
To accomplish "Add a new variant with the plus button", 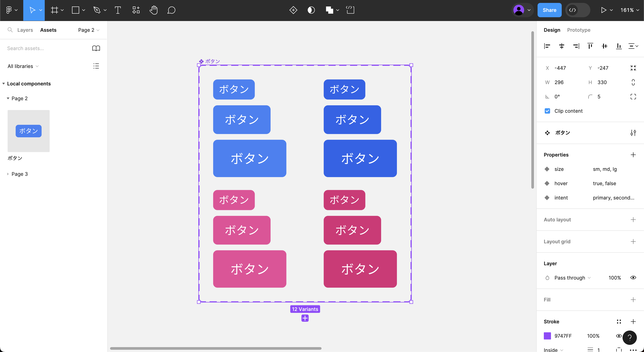I will click(x=305, y=318).
